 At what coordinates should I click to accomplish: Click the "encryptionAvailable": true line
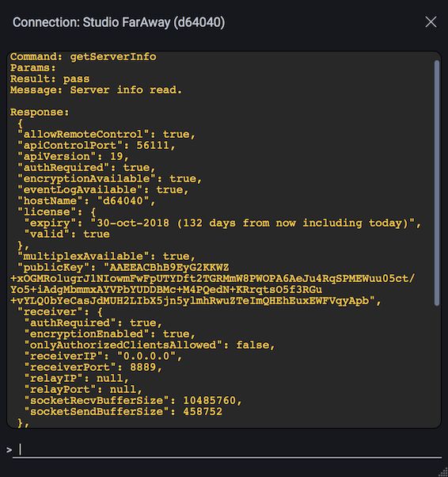(x=110, y=179)
